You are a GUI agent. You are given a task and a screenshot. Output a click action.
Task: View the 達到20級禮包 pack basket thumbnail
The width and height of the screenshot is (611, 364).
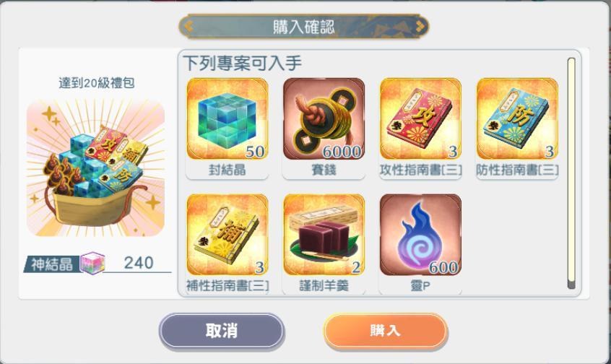(95, 168)
